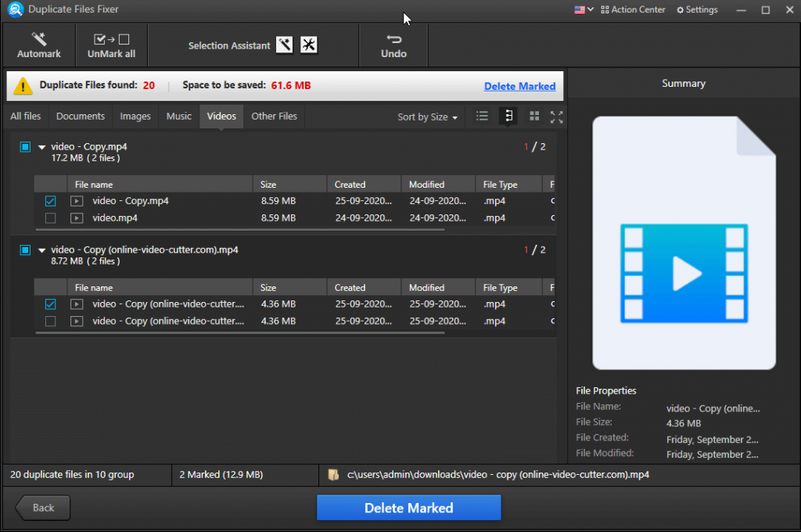
Task: Open Selection Assistant tools settings icon
Action: 308,45
